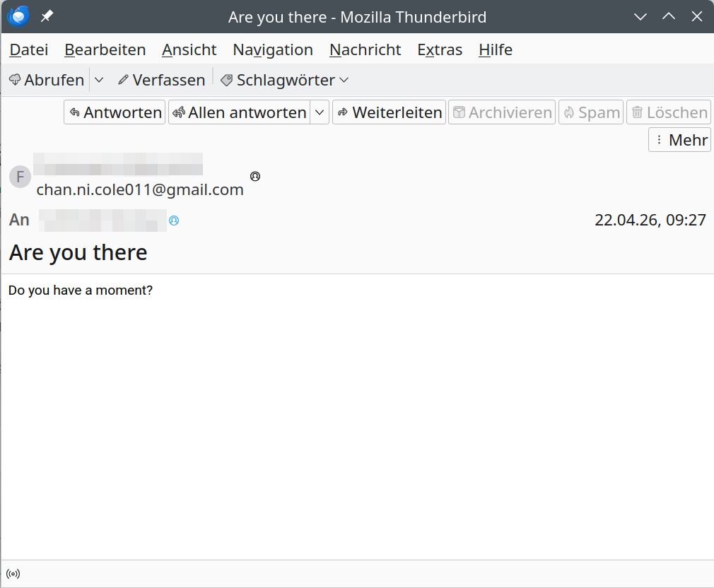Open the Datei menu
This screenshot has height=588, width=714.
tap(29, 49)
